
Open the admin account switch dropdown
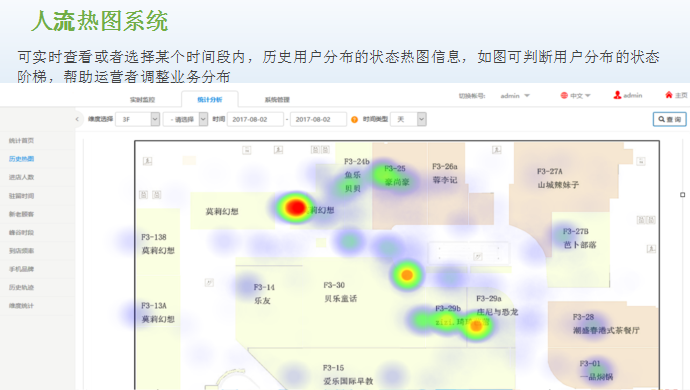(x=515, y=96)
